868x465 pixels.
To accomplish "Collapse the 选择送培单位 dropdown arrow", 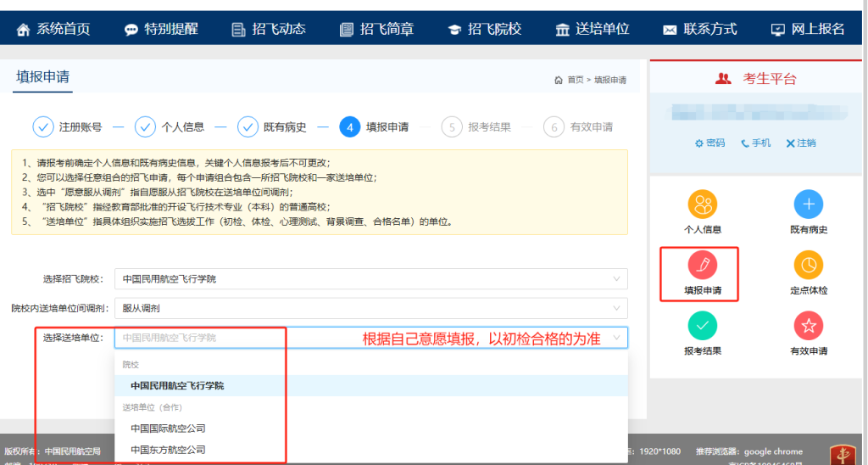I will point(615,338).
